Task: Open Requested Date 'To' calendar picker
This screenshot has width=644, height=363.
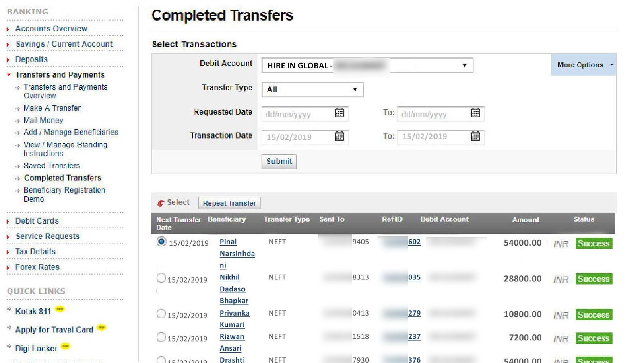Action: pyautogui.click(x=475, y=113)
